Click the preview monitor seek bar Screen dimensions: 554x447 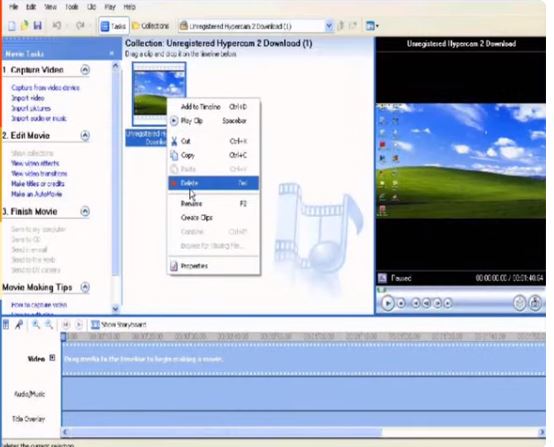pyautogui.click(x=461, y=290)
